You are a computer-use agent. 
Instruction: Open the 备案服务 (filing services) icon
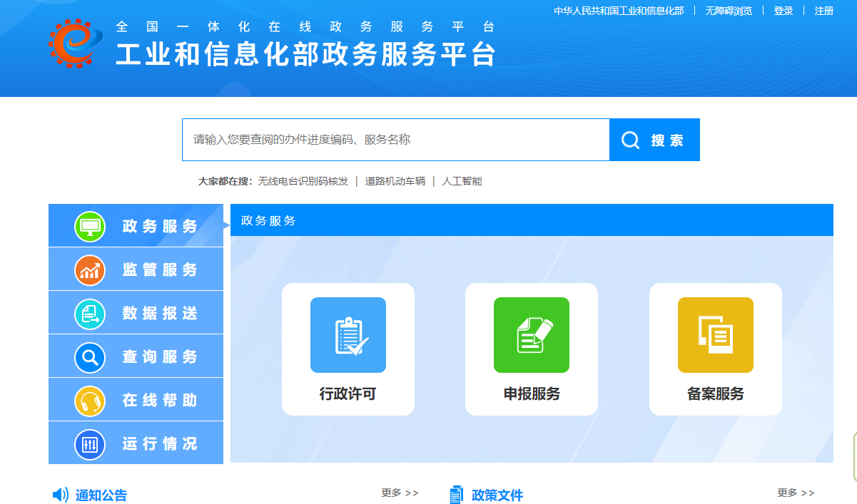coord(715,334)
